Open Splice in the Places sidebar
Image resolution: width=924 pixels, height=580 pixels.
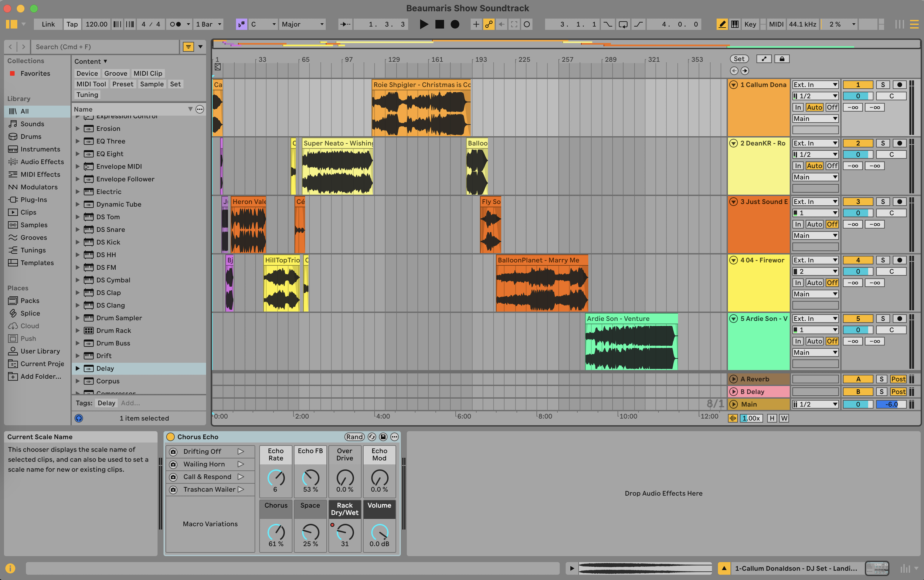click(x=30, y=313)
